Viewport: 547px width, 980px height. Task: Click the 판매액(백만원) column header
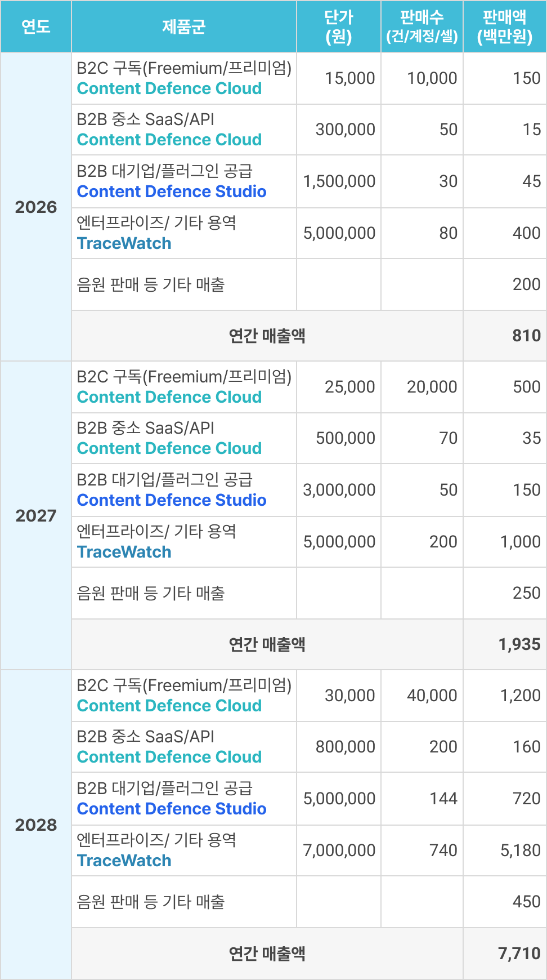pyautogui.click(x=505, y=26)
